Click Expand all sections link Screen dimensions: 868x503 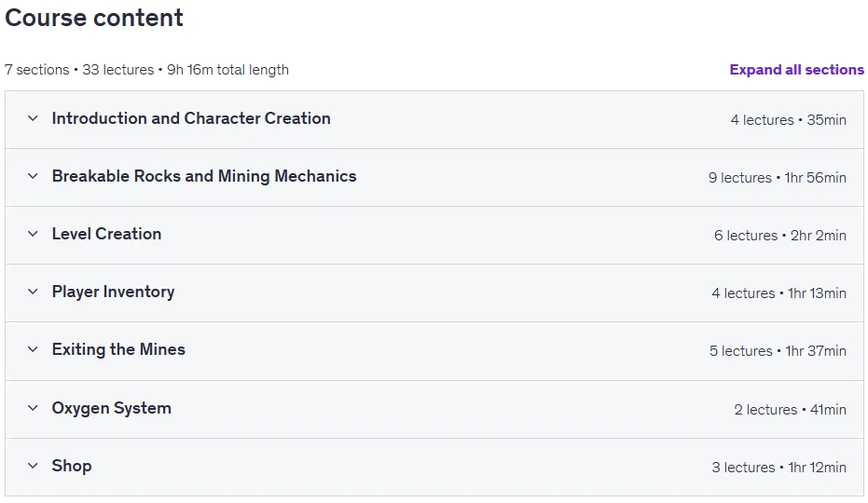click(796, 70)
